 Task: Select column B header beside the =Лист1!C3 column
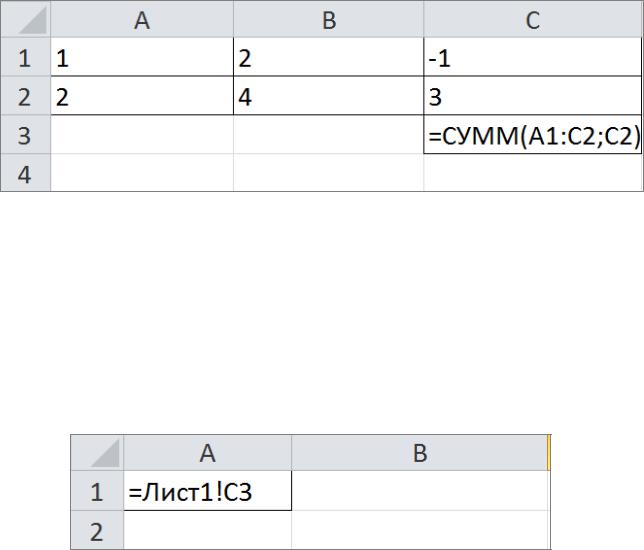(420, 453)
